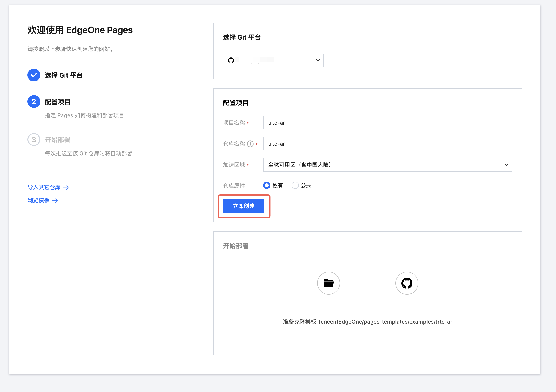The height and width of the screenshot is (392, 556).
Task: Click the GitHub circle icon under 开始部署
Action: [x=407, y=283]
